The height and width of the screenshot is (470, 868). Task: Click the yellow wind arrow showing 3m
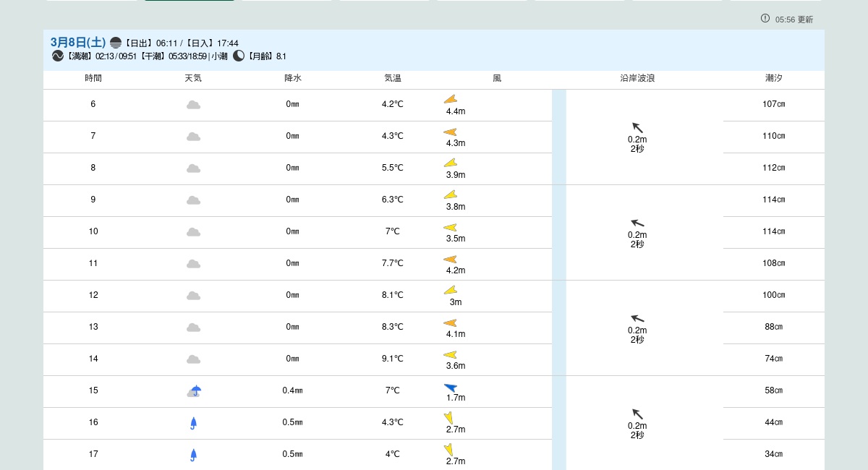coord(450,291)
